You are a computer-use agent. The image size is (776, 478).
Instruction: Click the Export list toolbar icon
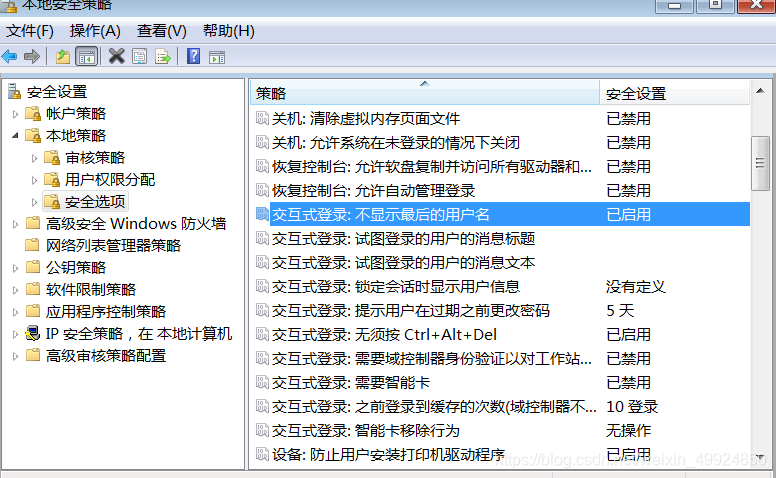click(162, 56)
